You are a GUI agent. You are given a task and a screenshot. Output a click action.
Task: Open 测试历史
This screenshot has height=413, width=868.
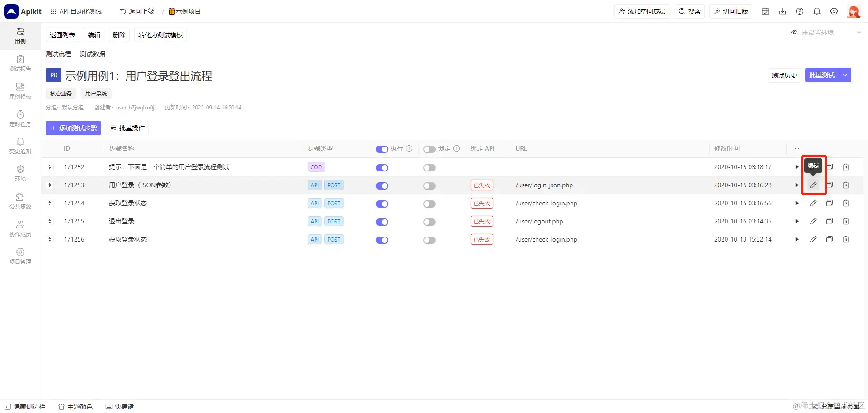(784, 76)
